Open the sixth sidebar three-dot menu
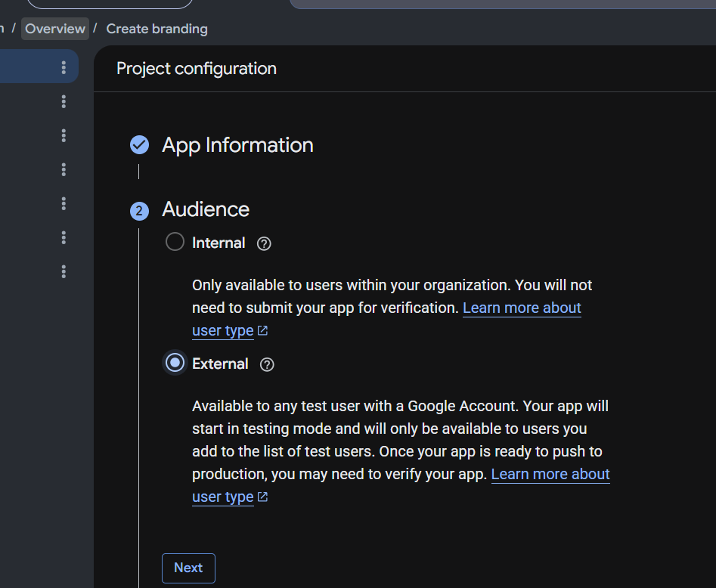Screen dimensions: 716x588 pos(64,237)
